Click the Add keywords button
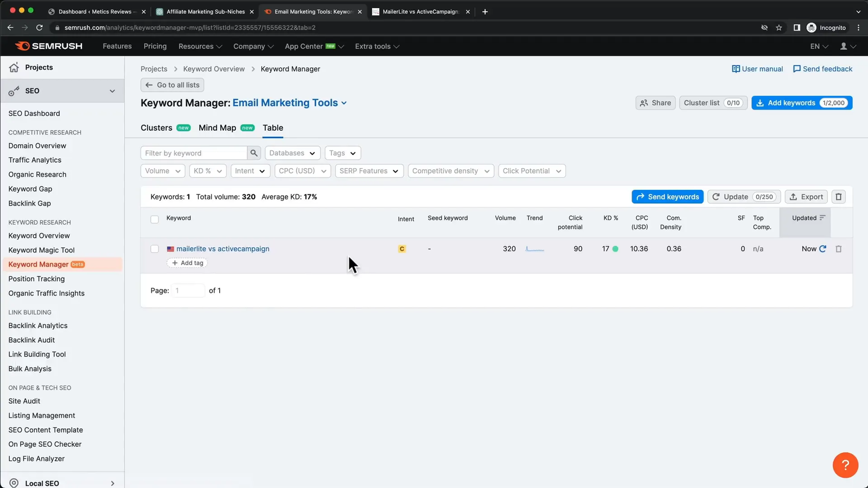The width and height of the screenshot is (868, 488). (x=802, y=103)
